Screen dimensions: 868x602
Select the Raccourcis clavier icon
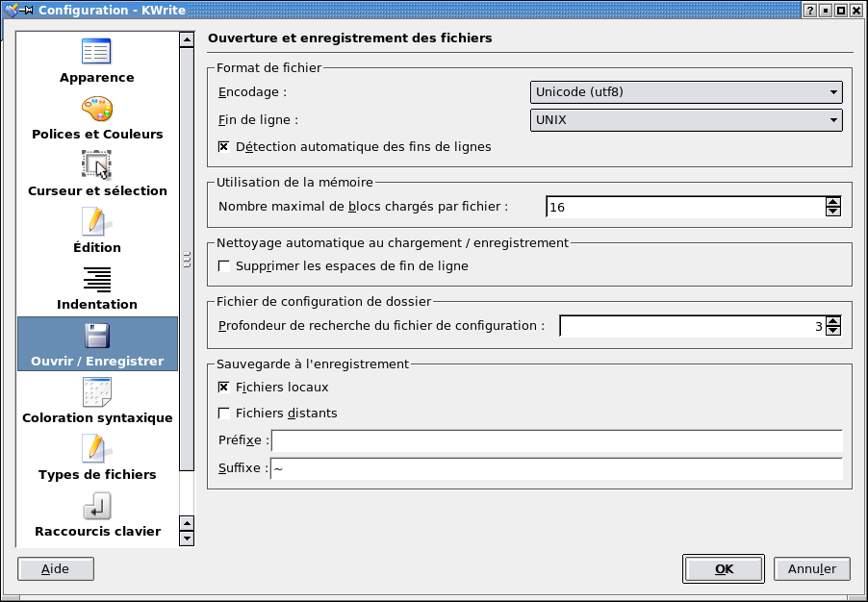coord(97,506)
